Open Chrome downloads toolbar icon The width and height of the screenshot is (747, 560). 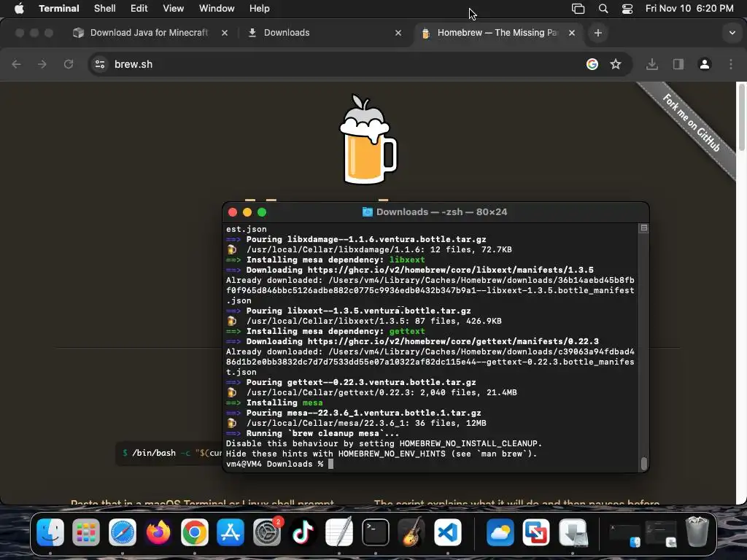point(652,64)
